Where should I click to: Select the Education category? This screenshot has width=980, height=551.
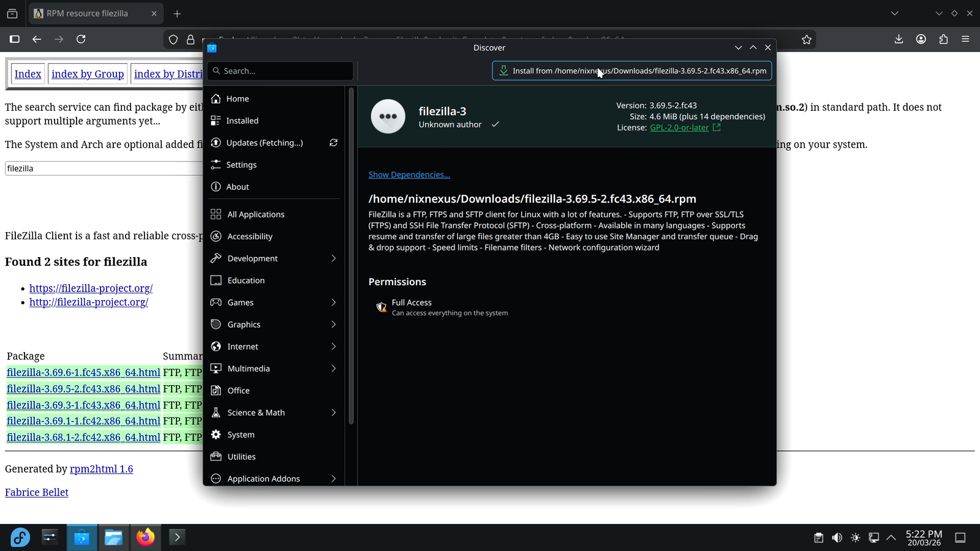274,280
